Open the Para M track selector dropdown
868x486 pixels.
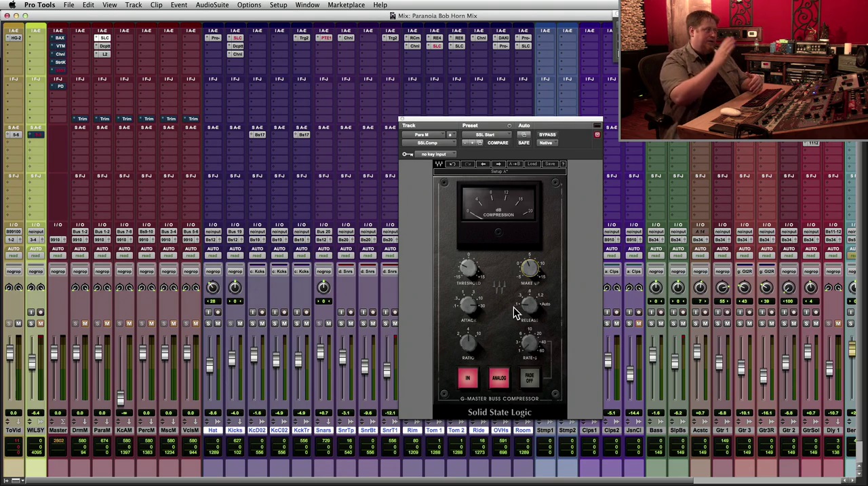(424, 134)
